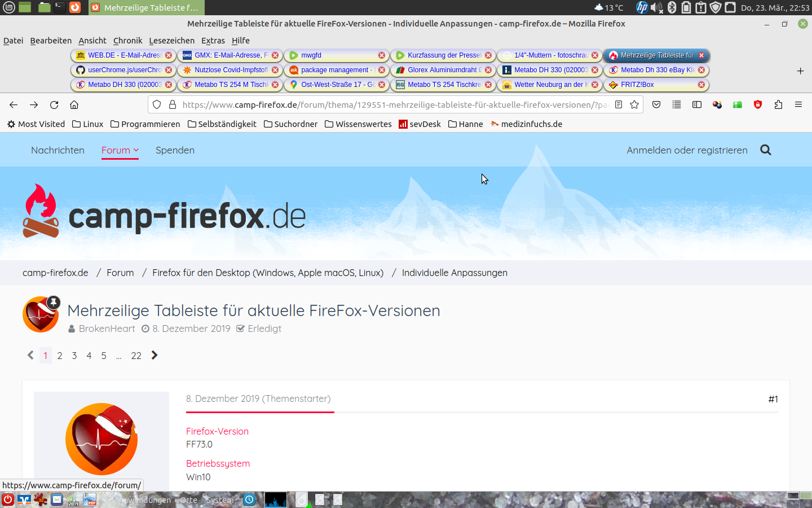Screen dimensions: 812x508
Task: Open the Bearbeiten menu
Action: 51,41
